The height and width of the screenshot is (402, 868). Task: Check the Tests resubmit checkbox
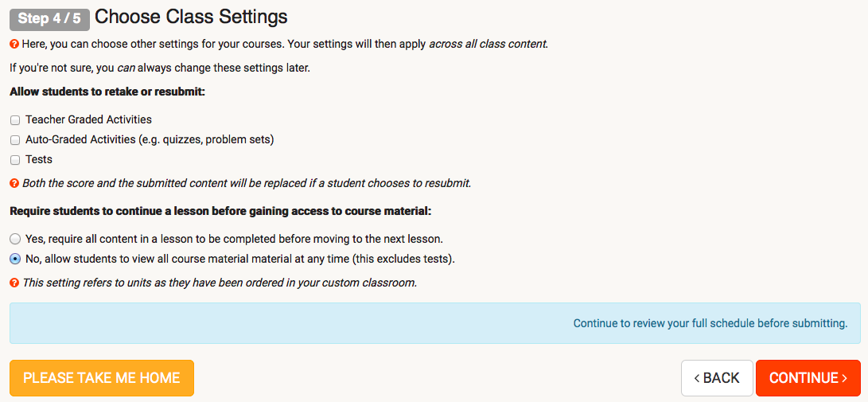click(x=15, y=160)
